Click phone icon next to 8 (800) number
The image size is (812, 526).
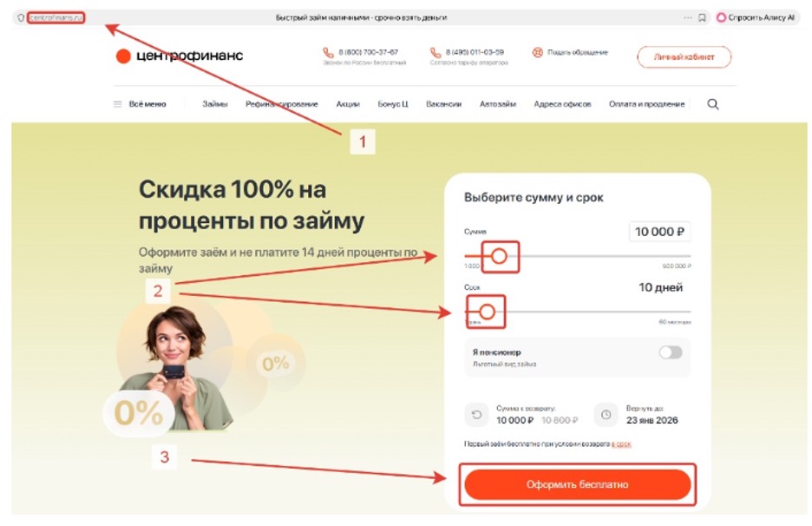328,52
